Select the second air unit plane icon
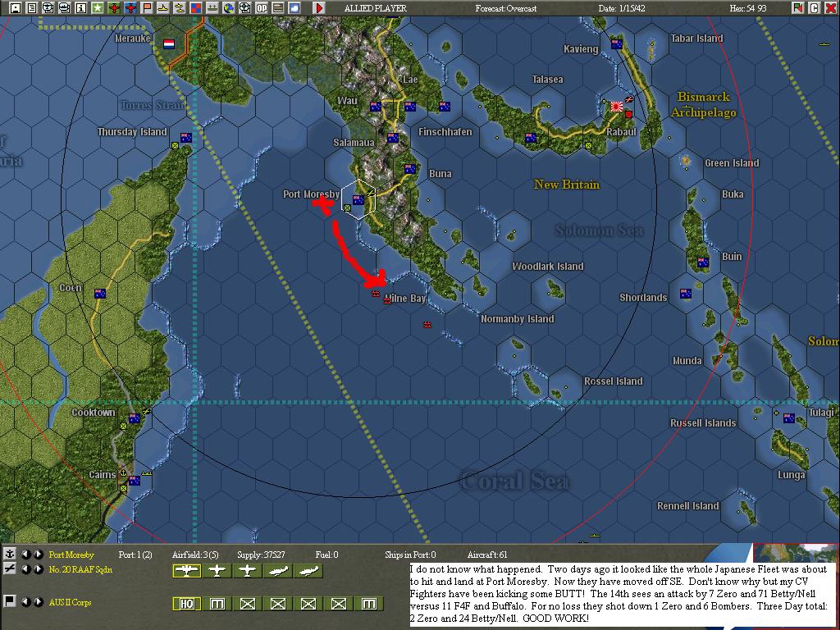 pyautogui.click(x=217, y=571)
